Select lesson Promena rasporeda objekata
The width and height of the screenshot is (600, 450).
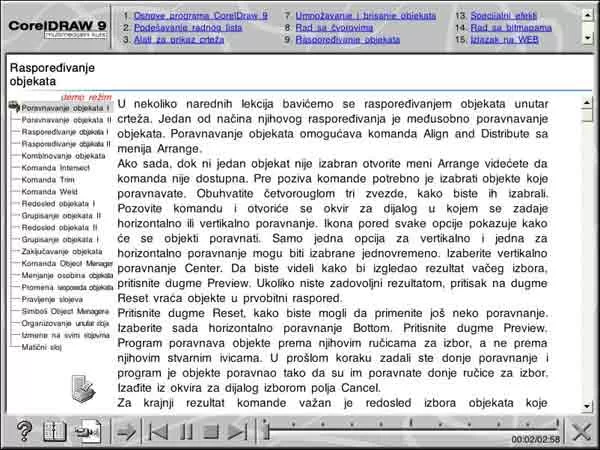pos(67,287)
